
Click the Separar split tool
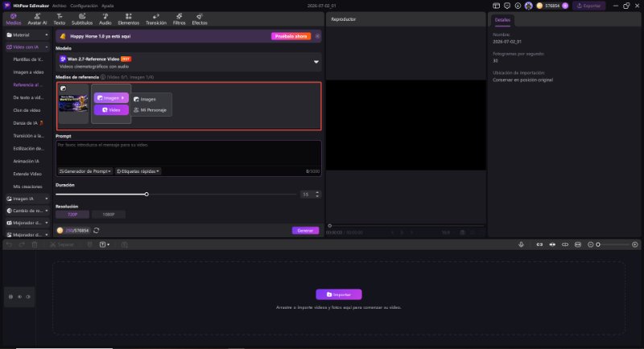click(x=62, y=244)
